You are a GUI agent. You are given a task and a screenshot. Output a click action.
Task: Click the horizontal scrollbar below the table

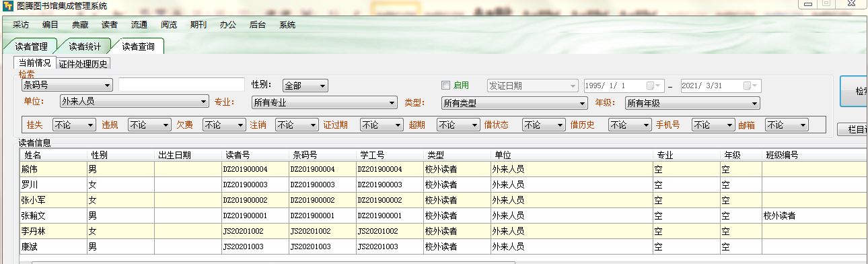coord(273,262)
